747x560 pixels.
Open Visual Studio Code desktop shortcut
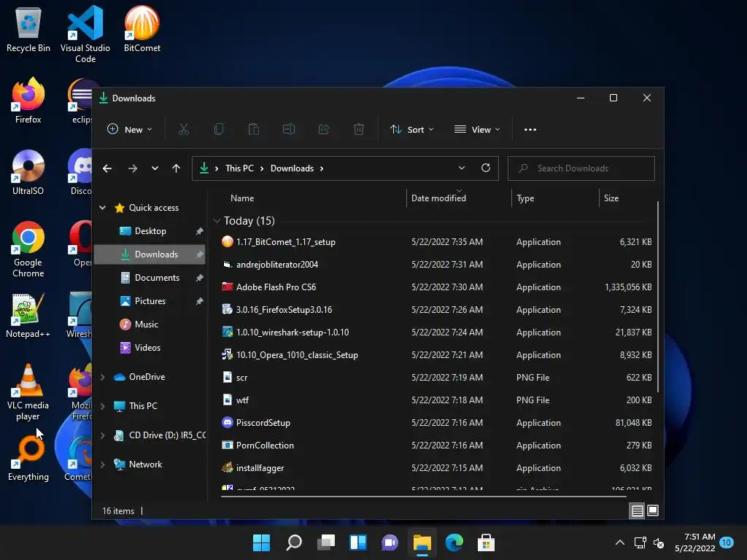[85, 34]
